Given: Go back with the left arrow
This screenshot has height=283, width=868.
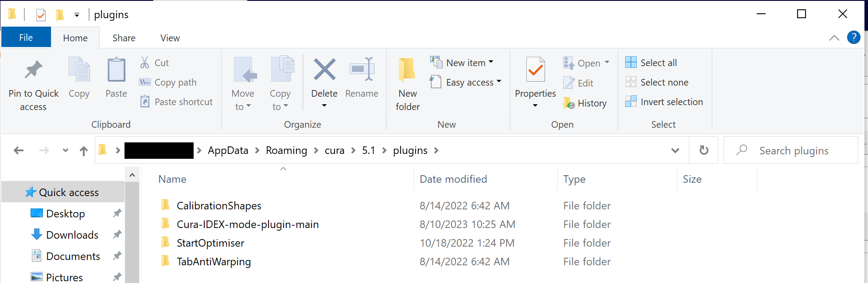Looking at the screenshot, I should tap(19, 150).
